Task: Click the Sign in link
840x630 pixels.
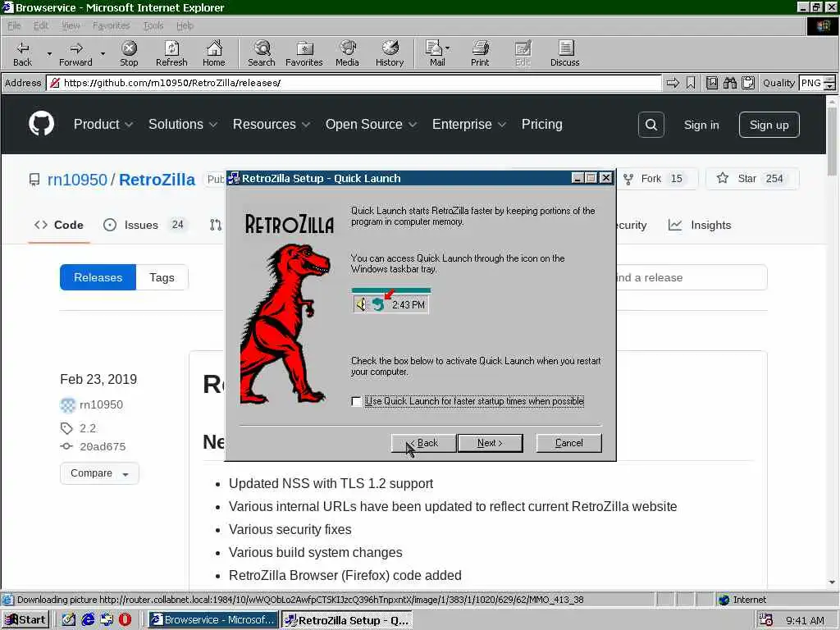Action: click(701, 125)
